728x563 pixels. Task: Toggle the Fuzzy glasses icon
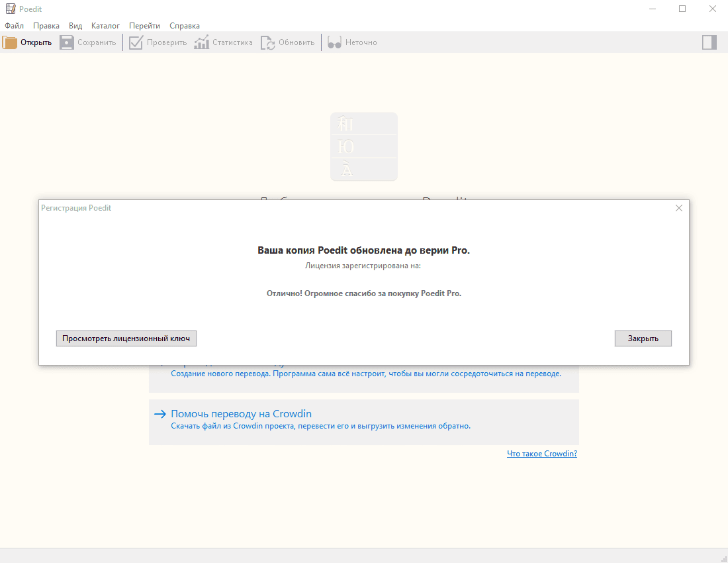(x=335, y=42)
